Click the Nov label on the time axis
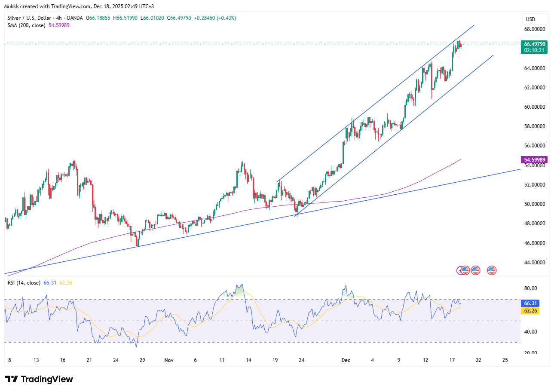554x392 pixels. pos(168,360)
